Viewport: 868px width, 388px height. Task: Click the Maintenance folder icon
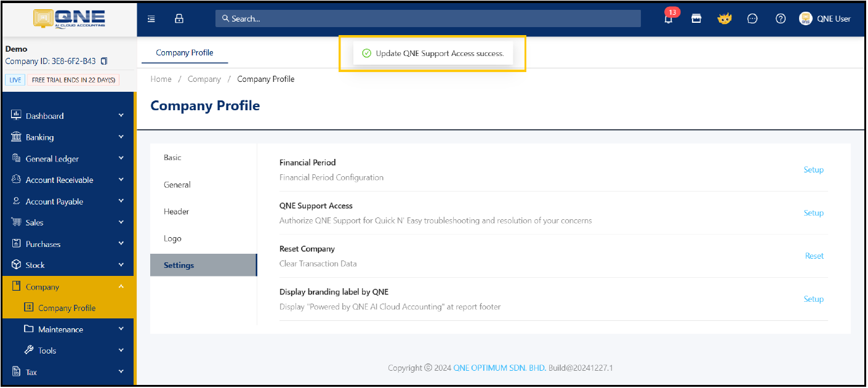28,329
